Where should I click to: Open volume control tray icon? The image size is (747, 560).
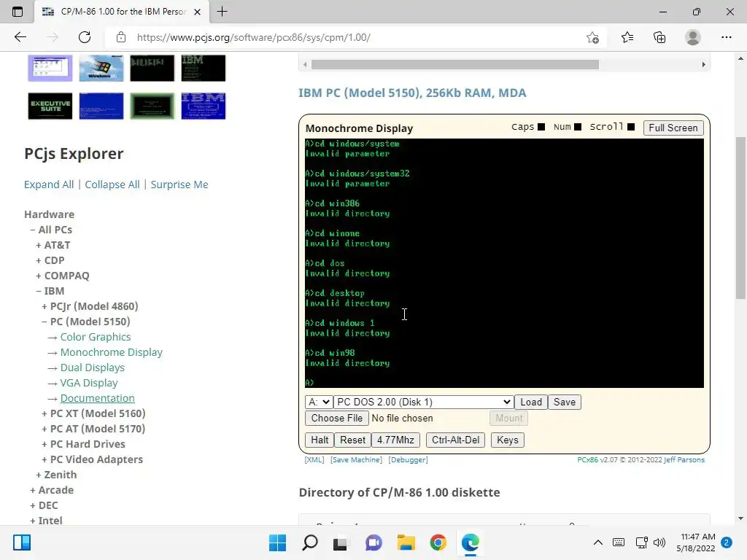click(659, 542)
